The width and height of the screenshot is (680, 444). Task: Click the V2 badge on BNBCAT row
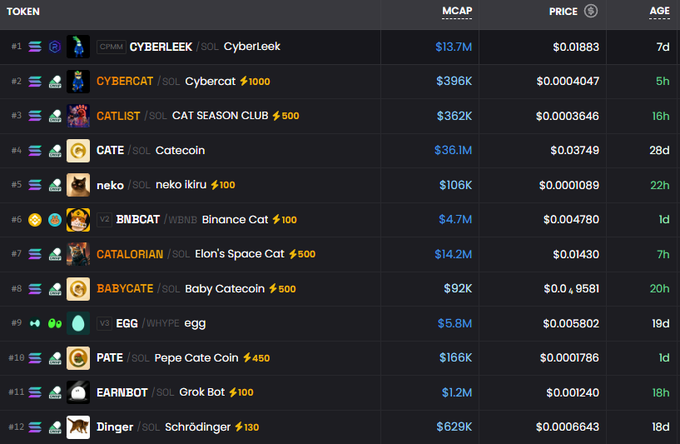104,219
